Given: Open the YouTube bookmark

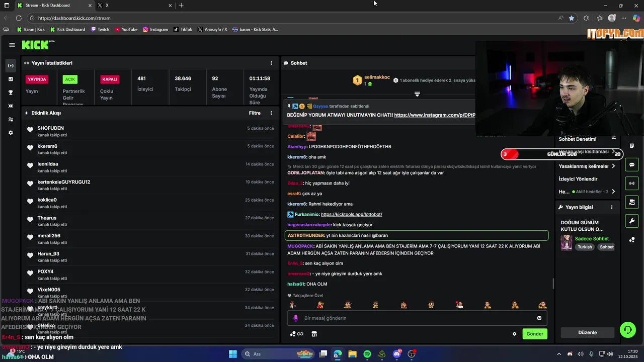Looking at the screenshot, I should click(126, 30).
